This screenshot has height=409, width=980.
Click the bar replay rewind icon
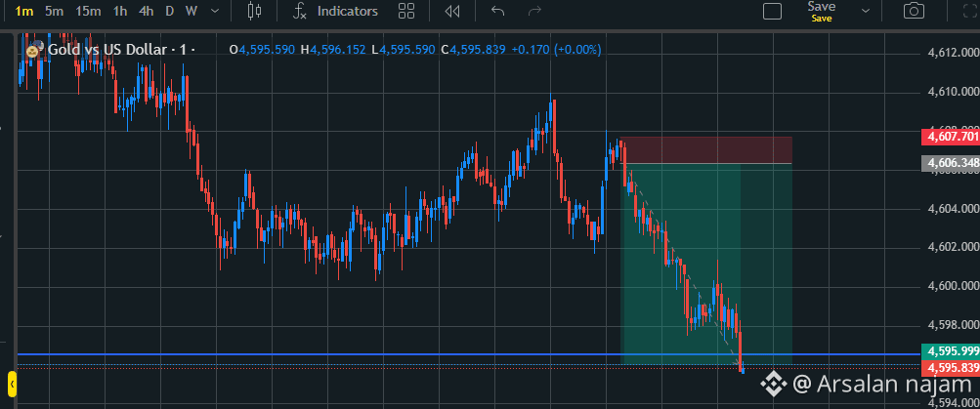point(451,11)
